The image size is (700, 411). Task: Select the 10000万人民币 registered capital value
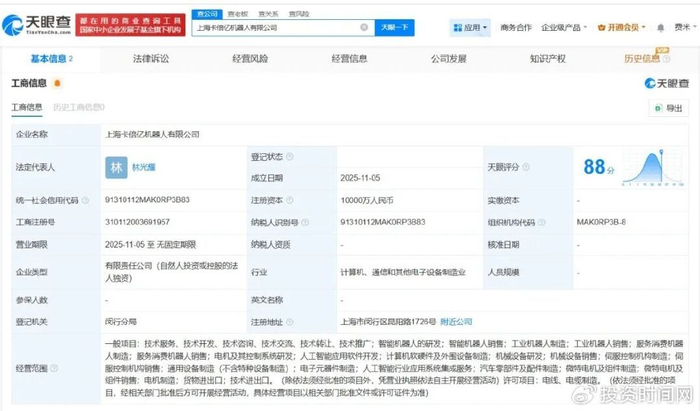click(367, 200)
